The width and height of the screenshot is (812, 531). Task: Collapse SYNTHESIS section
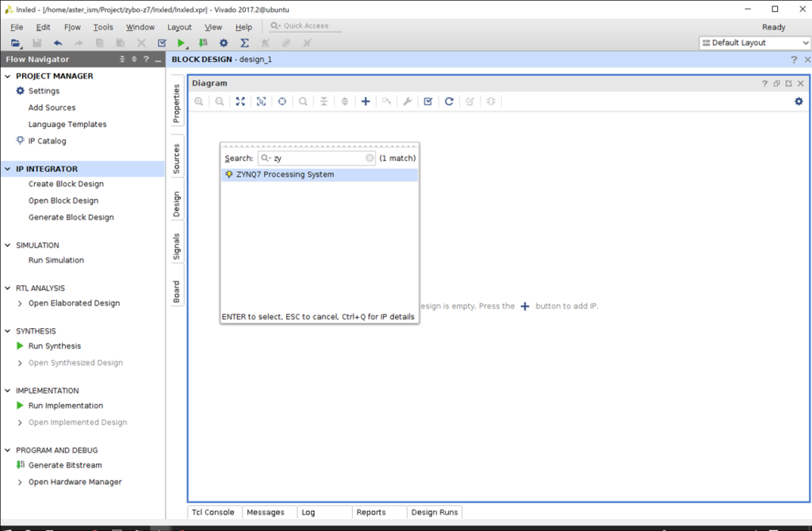coord(8,331)
